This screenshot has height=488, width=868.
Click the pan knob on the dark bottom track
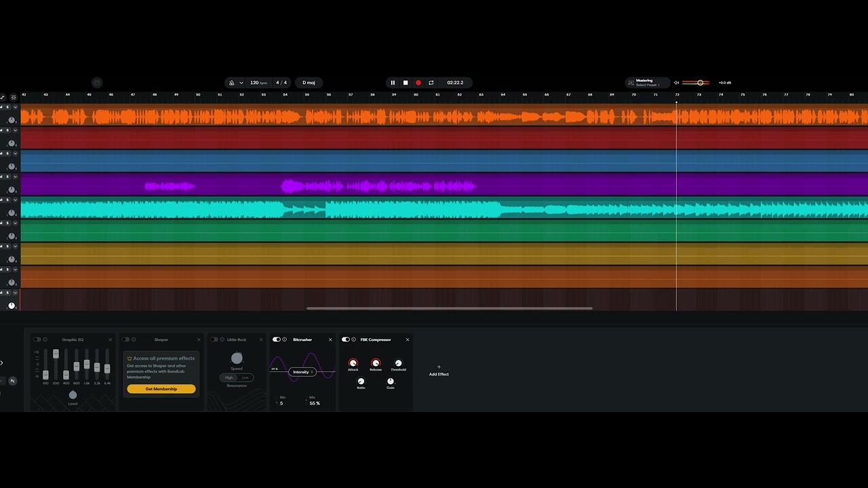(x=12, y=306)
